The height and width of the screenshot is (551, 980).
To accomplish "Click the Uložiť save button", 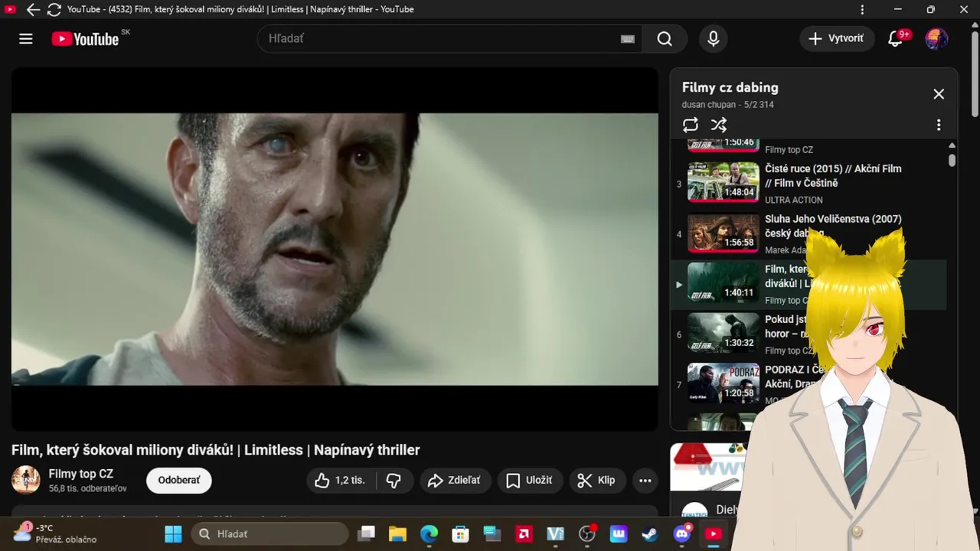I will [x=530, y=480].
